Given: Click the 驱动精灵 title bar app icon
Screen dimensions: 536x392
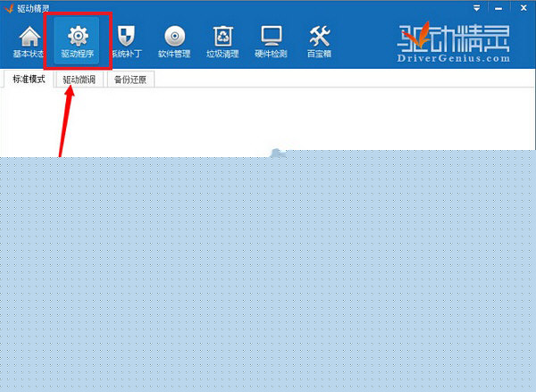Looking at the screenshot, I should coord(9,8).
